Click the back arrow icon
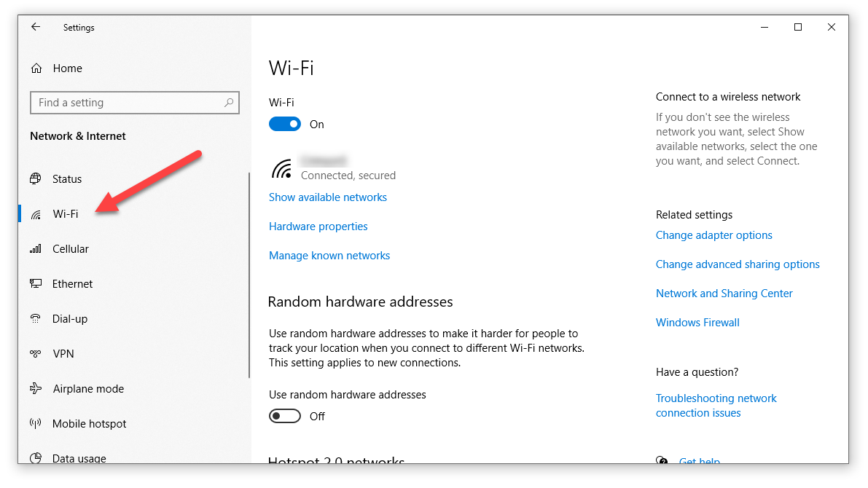868x488 pixels. coord(35,27)
